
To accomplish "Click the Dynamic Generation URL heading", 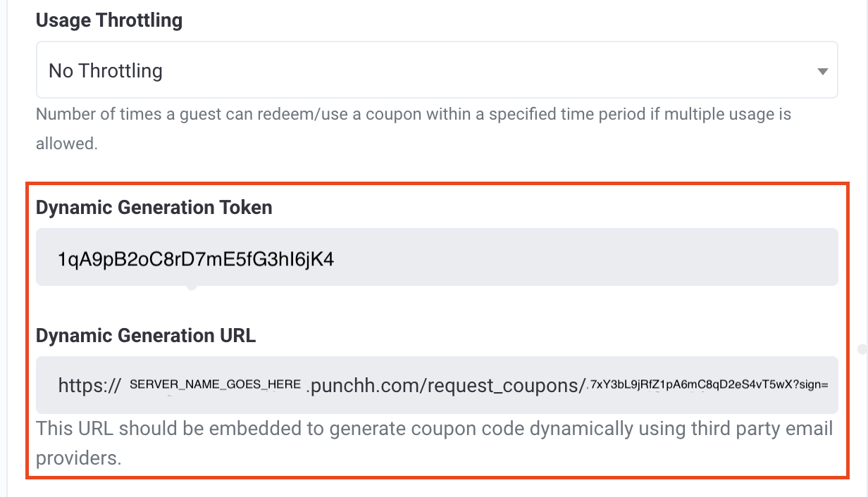I will point(146,336).
